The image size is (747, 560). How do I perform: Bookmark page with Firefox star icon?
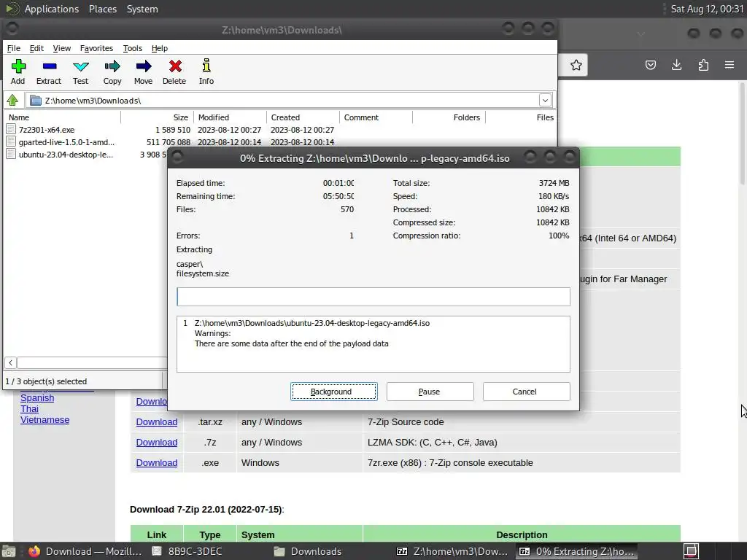(x=576, y=65)
